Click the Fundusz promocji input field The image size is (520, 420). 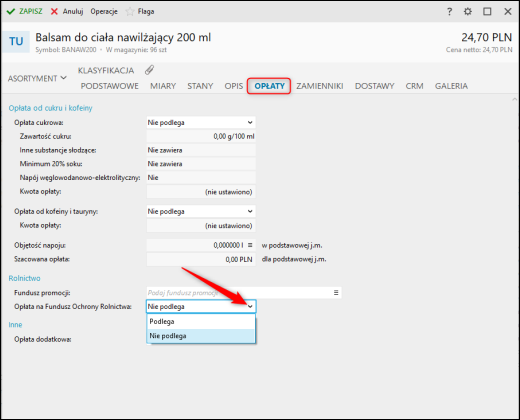coord(239,293)
